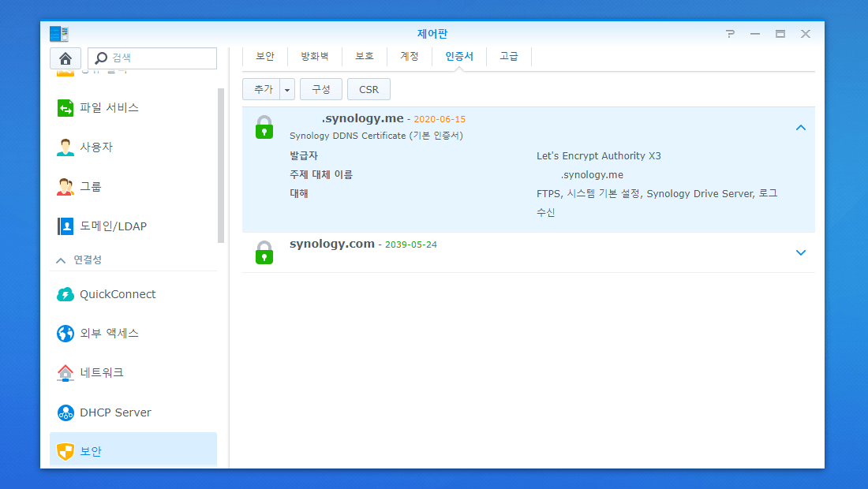Viewport: 868px width, 489px height.
Task: Select the QuickConnect label
Action: [118, 294]
